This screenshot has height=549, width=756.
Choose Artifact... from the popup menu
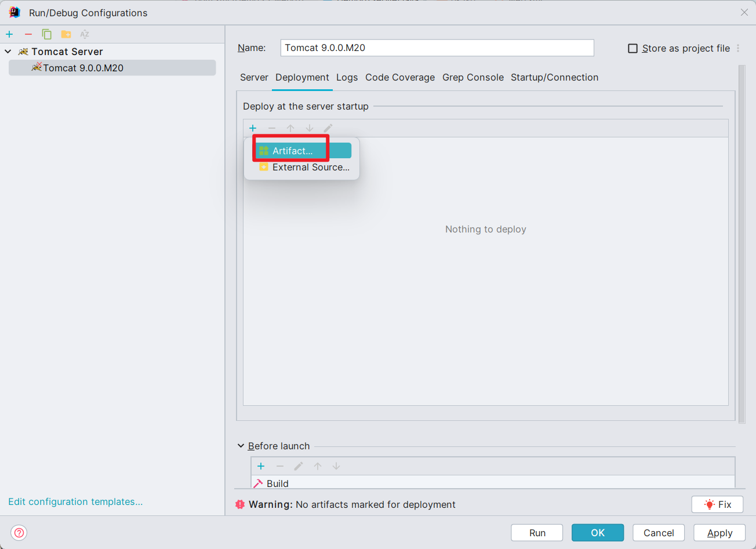(302, 151)
